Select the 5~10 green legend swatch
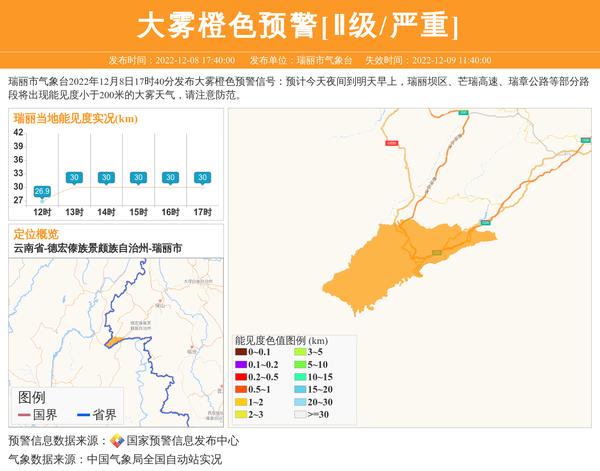Screen dimensions: 600x471 (x=300, y=365)
